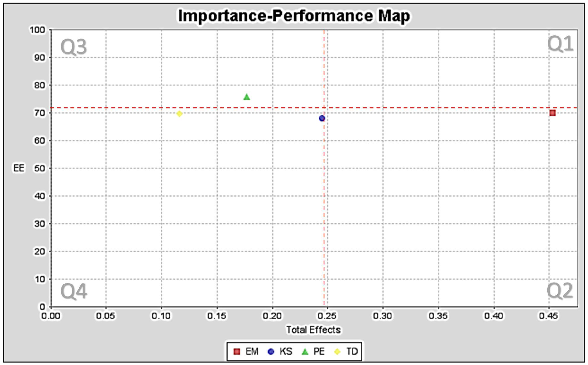This screenshot has width=588, height=365.
Task: Click the green PE triangle data point
Action: click(x=247, y=97)
